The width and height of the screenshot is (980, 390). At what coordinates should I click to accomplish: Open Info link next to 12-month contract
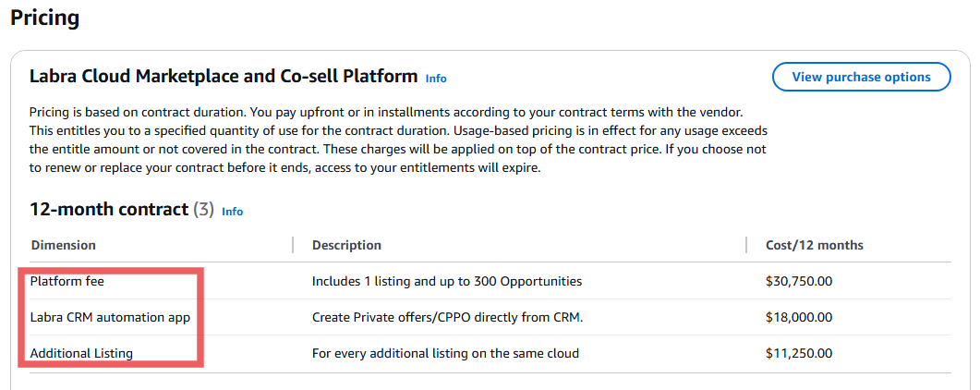click(x=232, y=212)
